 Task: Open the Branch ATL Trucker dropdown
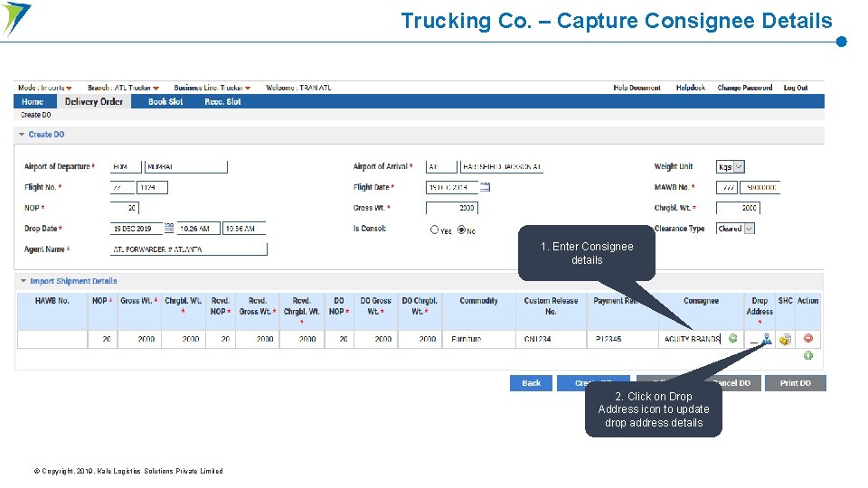pyautogui.click(x=126, y=89)
